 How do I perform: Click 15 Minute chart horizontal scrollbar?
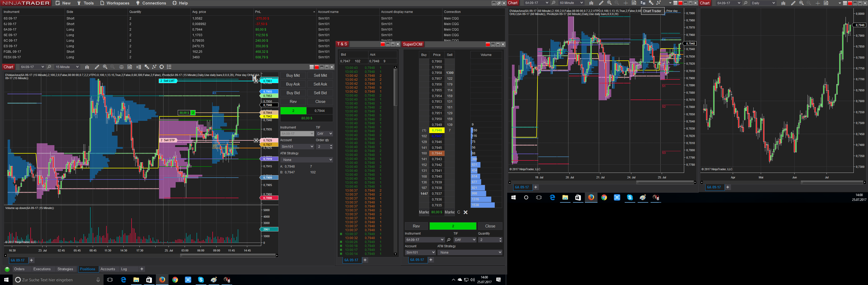coord(228,255)
